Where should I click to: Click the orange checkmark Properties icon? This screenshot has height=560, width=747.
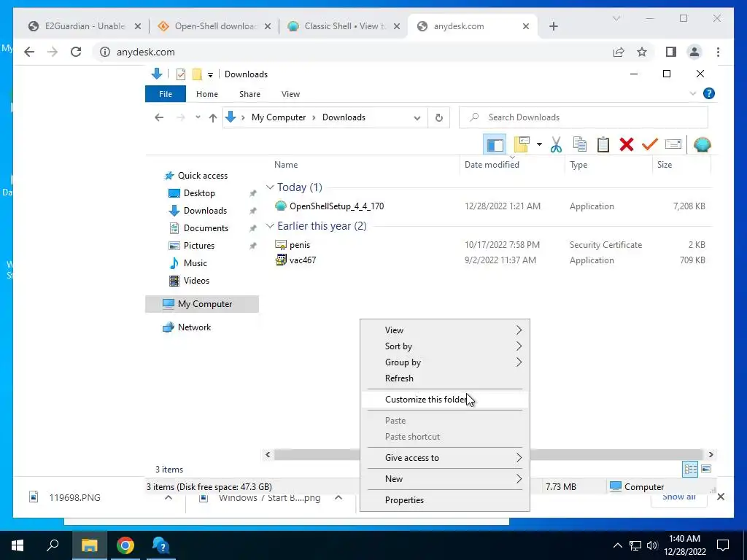pos(650,144)
